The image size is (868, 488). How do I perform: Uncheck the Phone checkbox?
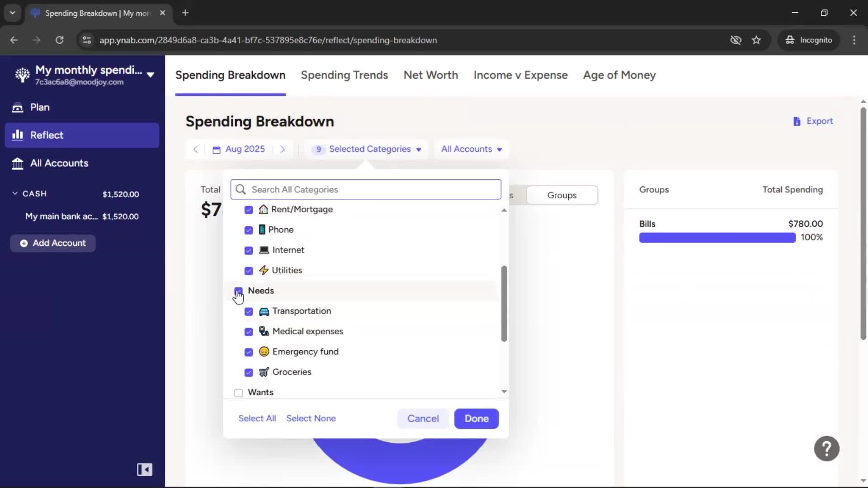(249, 230)
